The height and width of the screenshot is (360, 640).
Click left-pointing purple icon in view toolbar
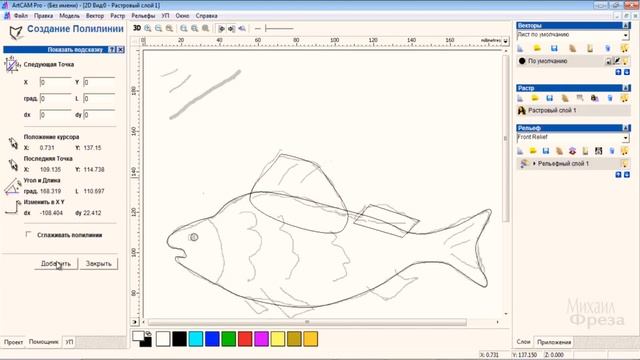(x=242, y=29)
